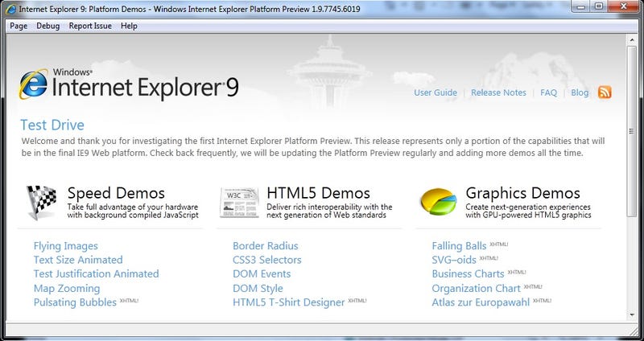Click the RSS feed icon

pos(605,92)
